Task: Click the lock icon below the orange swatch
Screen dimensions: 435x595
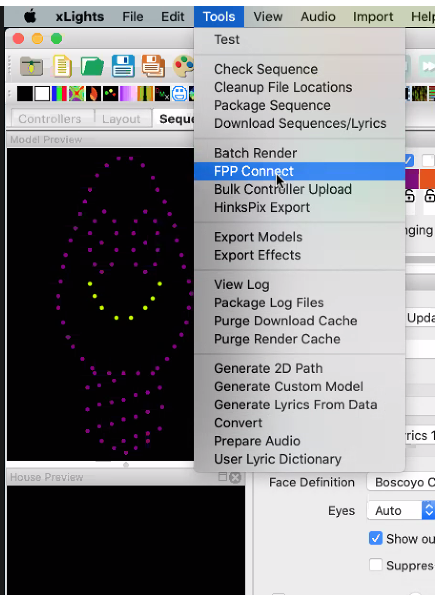Action: pos(430,196)
